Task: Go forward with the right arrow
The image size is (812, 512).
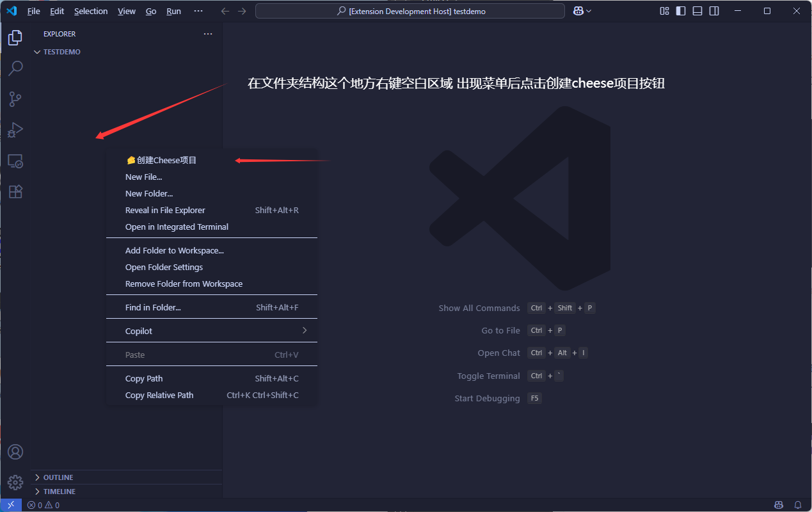Action: point(241,11)
